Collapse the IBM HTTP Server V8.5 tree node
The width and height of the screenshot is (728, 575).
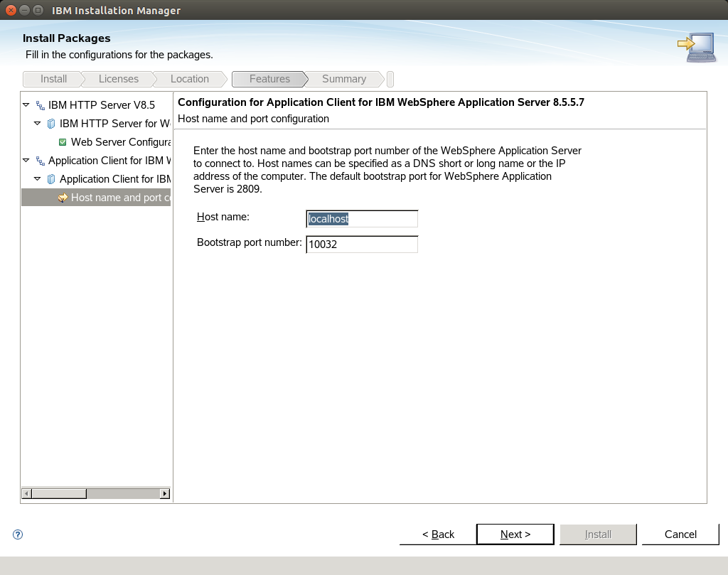(26, 105)
